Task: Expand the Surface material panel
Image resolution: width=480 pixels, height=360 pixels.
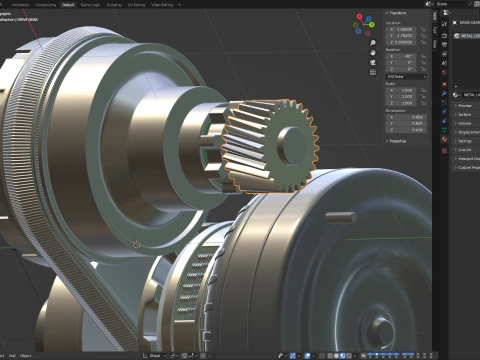Action: [x=463, y=114]
